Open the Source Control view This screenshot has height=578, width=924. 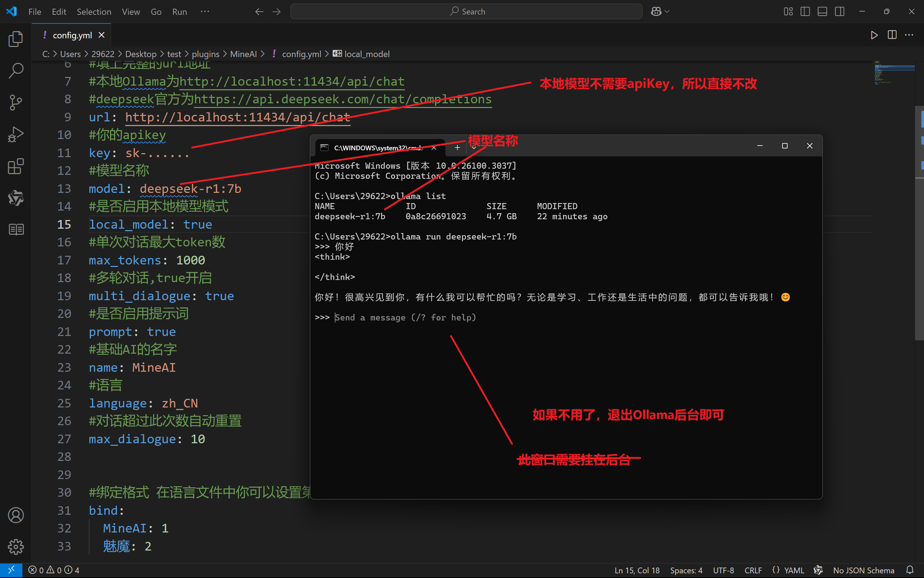16,103
